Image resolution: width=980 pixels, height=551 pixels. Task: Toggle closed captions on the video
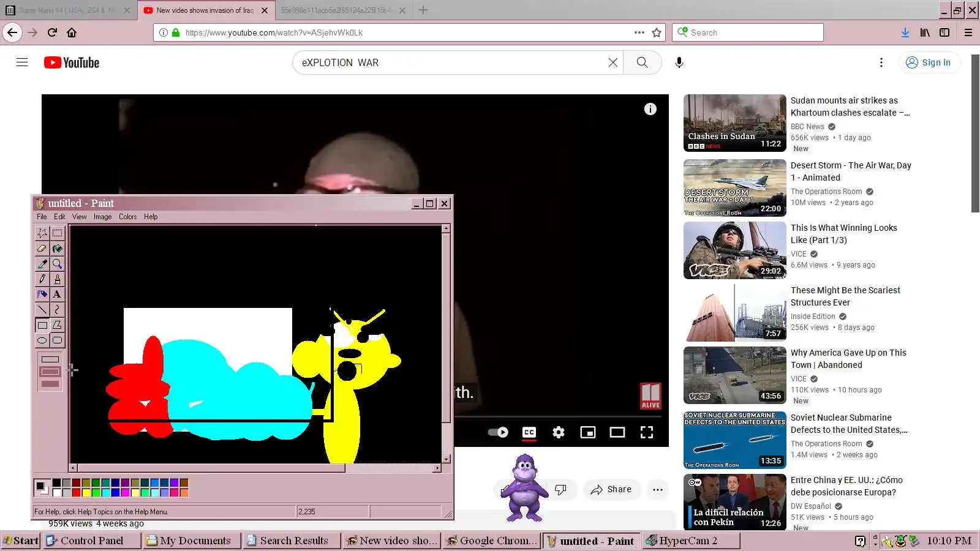(x=529, y=432)
